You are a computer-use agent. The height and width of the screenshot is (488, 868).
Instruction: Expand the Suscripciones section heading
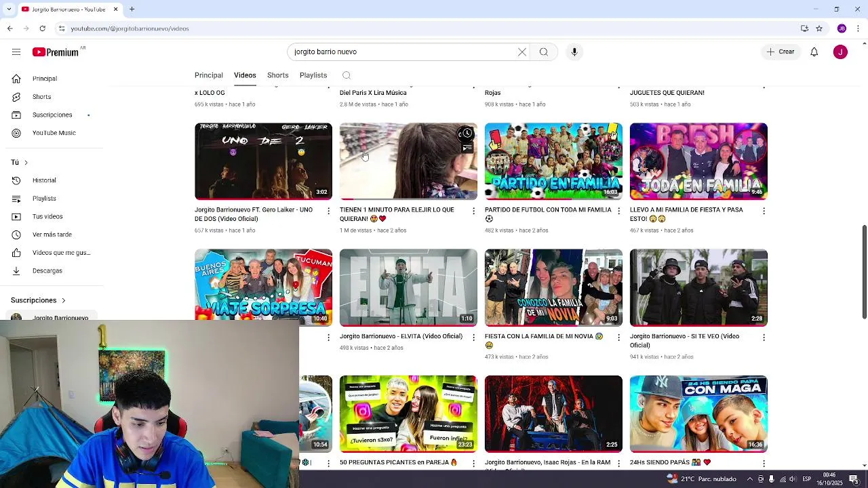tap(38, 300)
